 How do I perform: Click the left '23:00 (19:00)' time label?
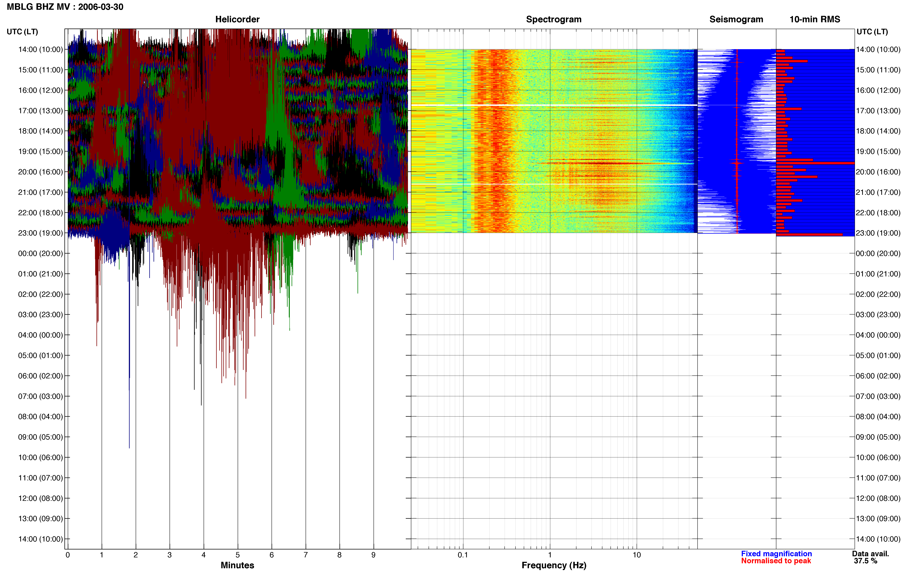click(x=41, y=233)
